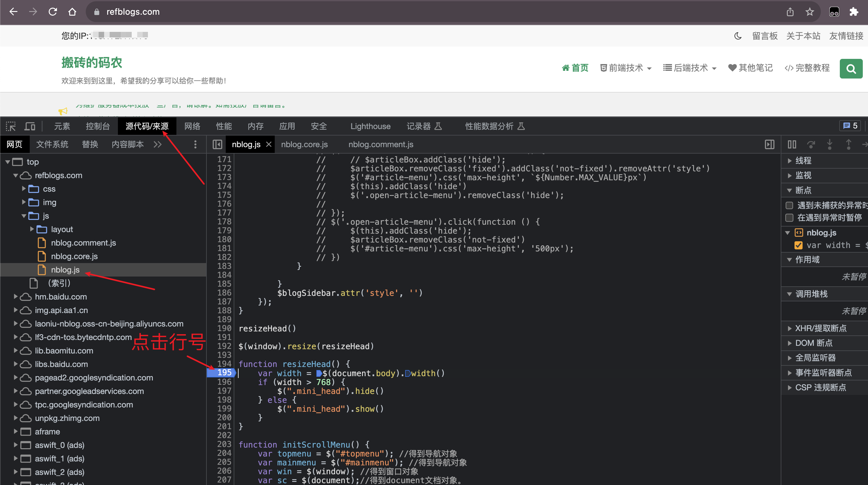Screen dimensions: 868x485
Task: Hide the navigator sidebar panel icon
Action: [x=217, y=145]
